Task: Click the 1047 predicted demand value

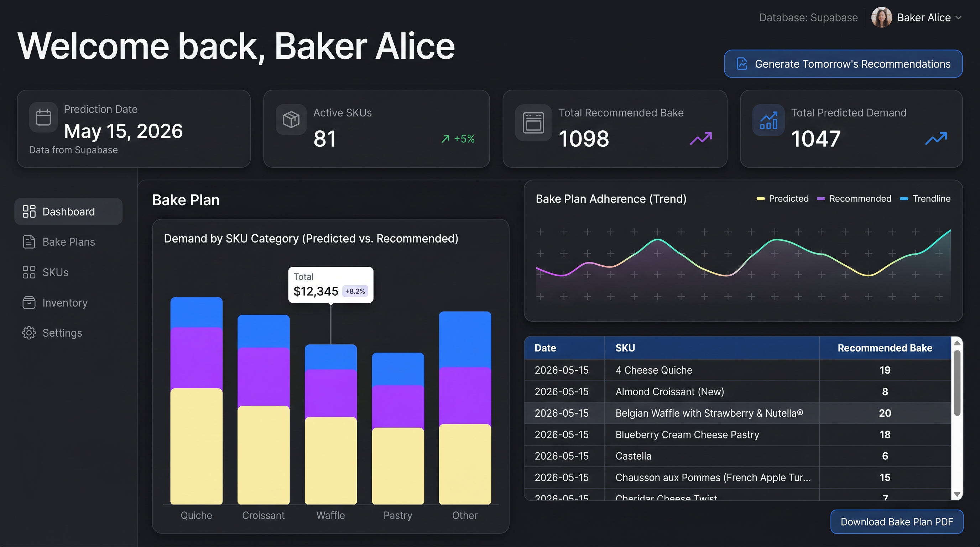Action: coord(815,138)
